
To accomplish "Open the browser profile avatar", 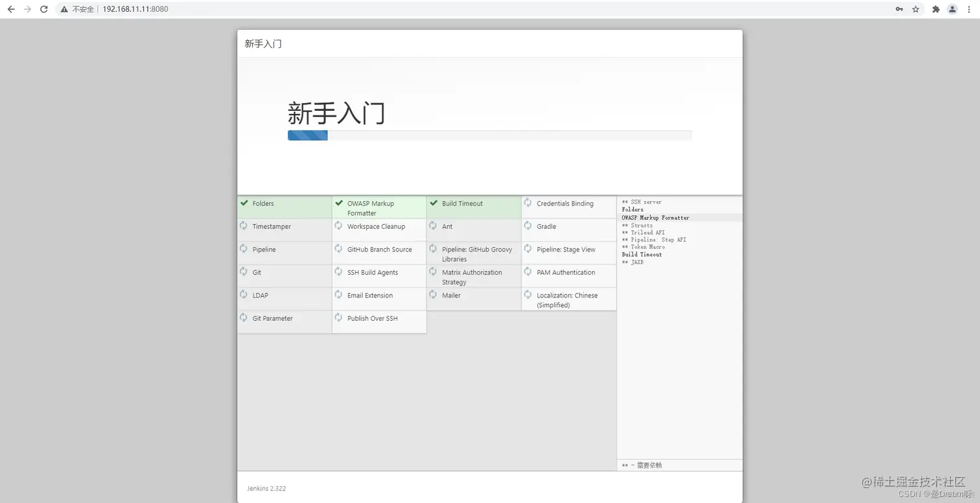I will (952, 9).
